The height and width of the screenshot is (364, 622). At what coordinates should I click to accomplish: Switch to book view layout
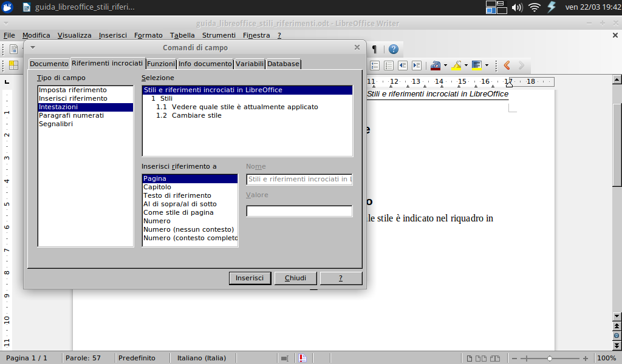click(x=495, y=359)
